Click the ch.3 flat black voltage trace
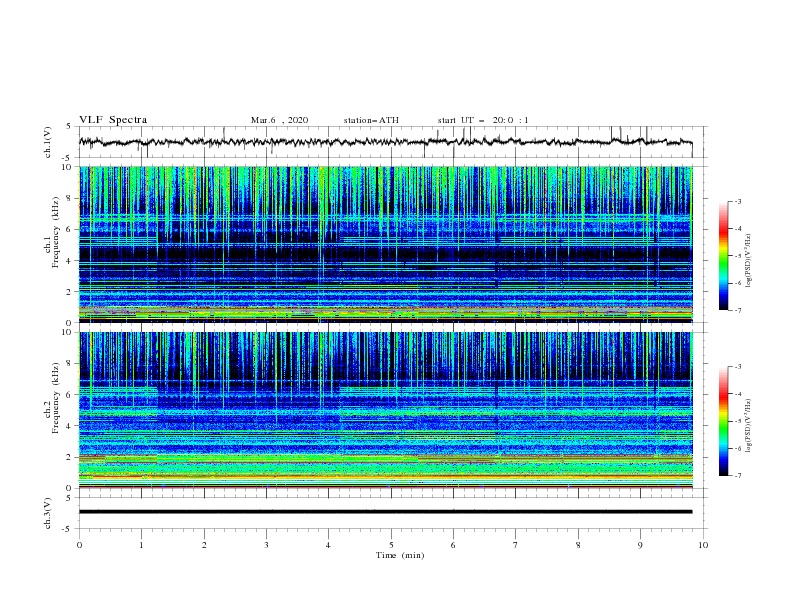The height and width of the screenshot is (612, 792). point(386,512)
